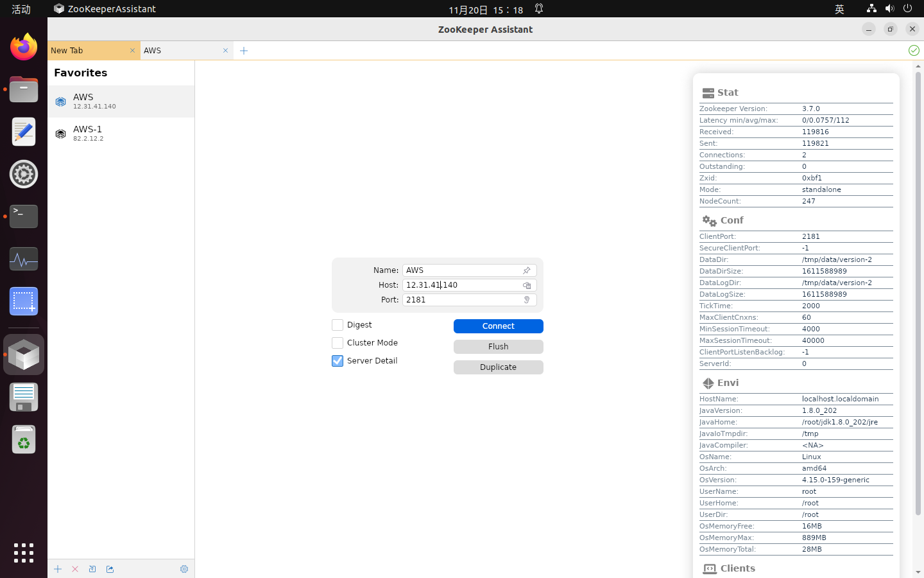Image resolution: width=924 pixels, height=578 pixels.
Task: Click the HostName value localhost.localdomain
Action: pos(841,399)
